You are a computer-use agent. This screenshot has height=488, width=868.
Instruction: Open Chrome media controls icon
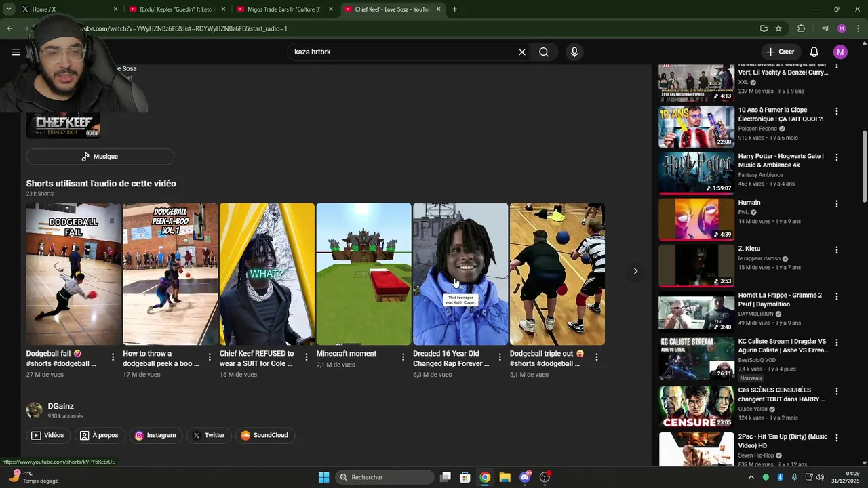(x=825, y=28)
